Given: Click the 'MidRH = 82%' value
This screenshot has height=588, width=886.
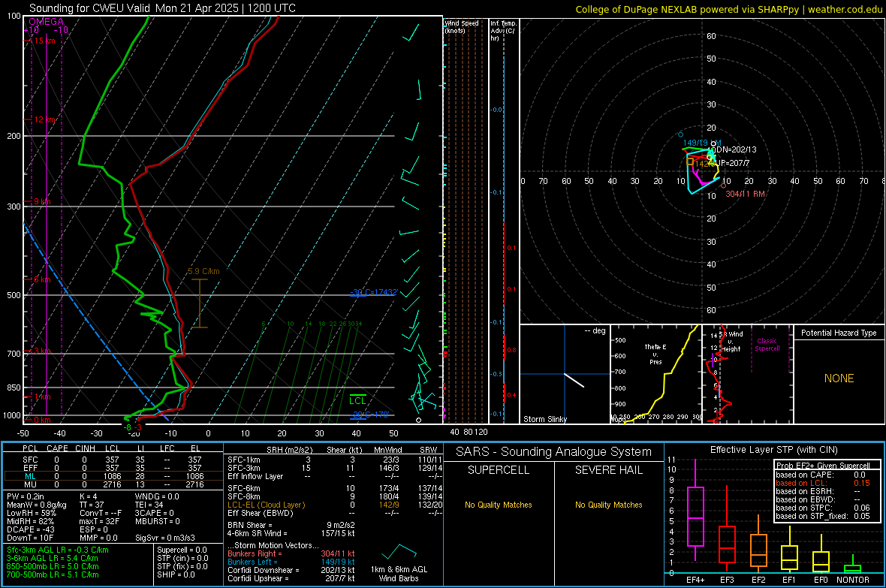Looking at the screenshot, I should [x=31, y=521].
